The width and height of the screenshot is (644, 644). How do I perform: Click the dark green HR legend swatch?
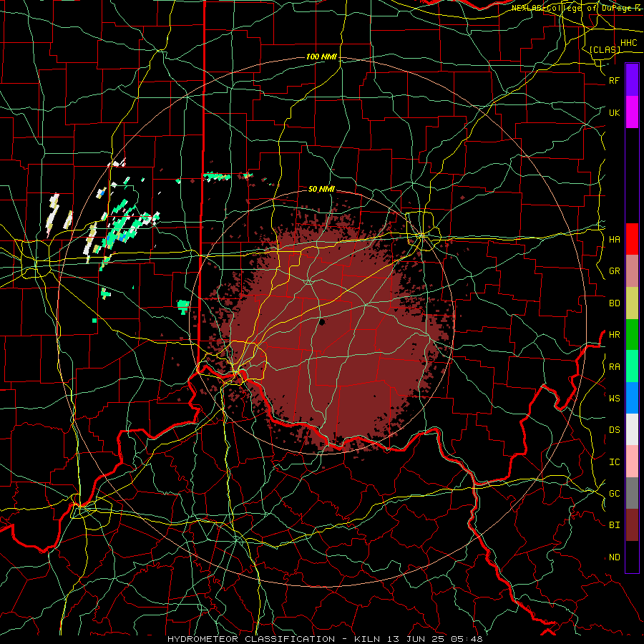tap(632, 334)
